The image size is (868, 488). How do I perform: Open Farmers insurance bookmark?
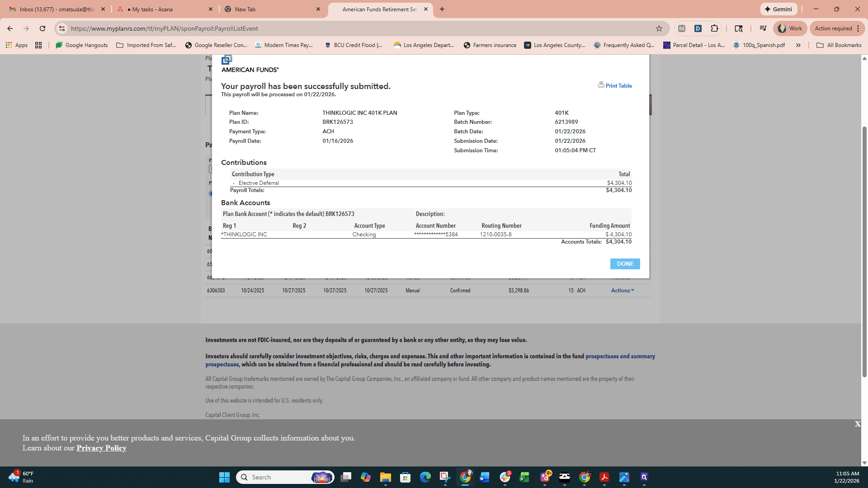tap(490, 45)
